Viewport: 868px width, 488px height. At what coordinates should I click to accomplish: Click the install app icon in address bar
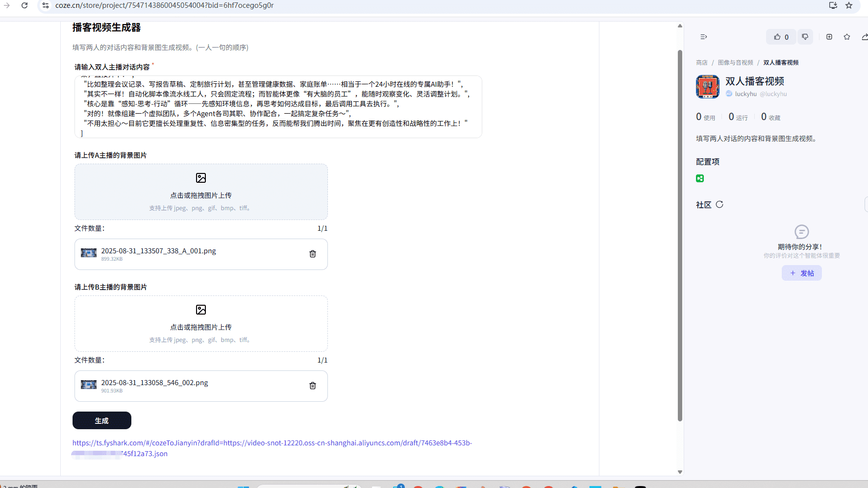[x=833, y=5]
